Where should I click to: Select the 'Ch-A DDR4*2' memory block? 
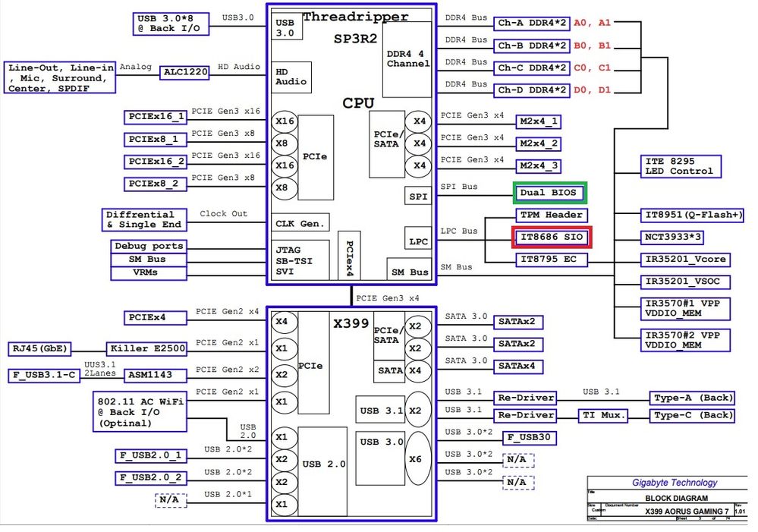[x=532, y=24]
